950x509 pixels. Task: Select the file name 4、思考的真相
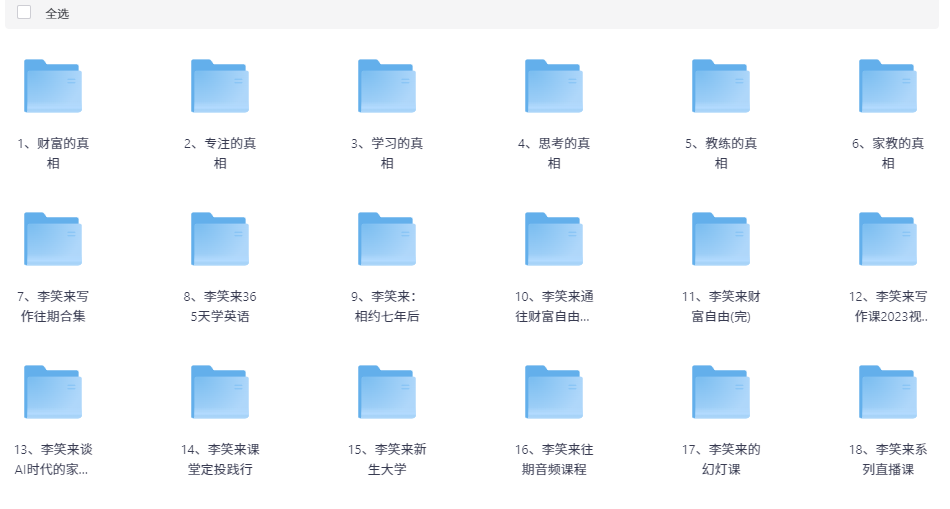coord(554,153)
